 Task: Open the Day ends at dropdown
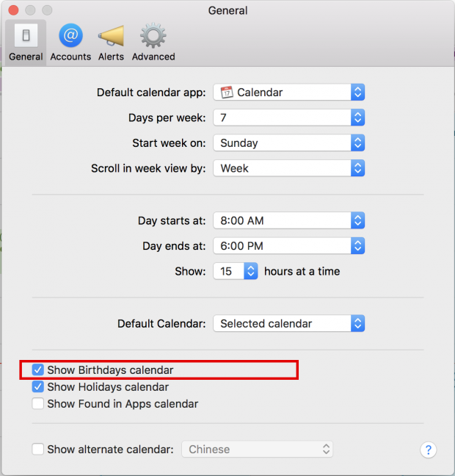pyautogui.click(x=288, y=246)
